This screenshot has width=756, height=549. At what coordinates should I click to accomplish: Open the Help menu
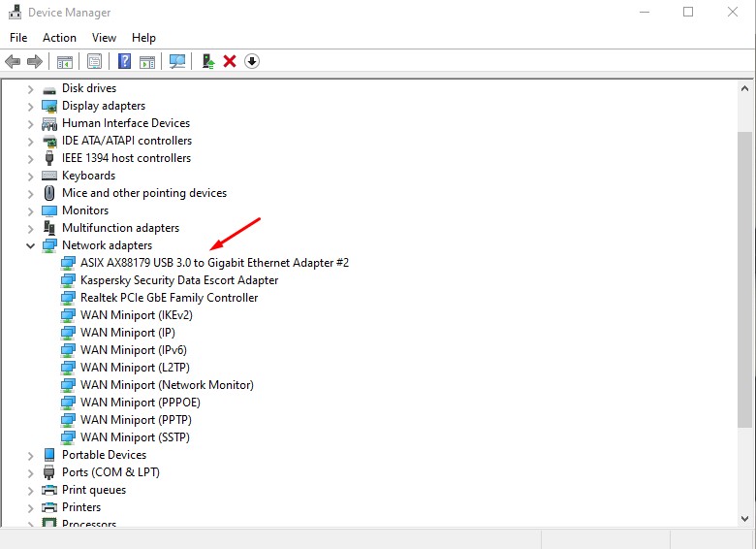click(143, 38)
